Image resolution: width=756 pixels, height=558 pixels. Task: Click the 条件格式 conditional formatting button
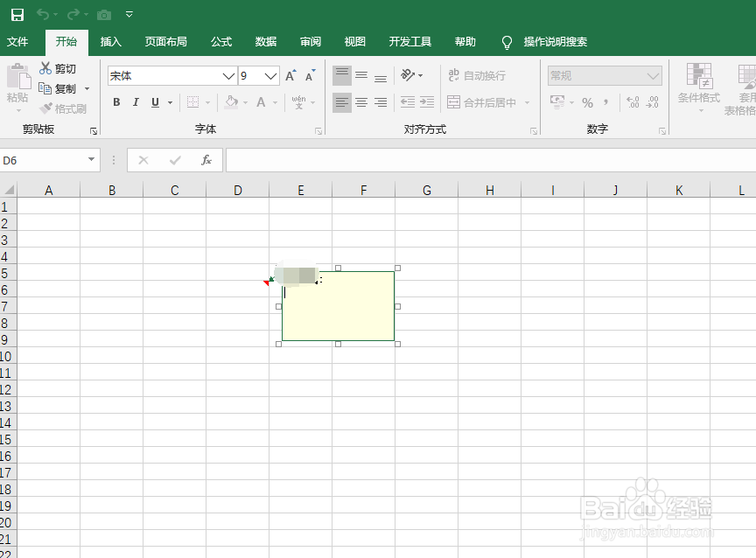699,88
